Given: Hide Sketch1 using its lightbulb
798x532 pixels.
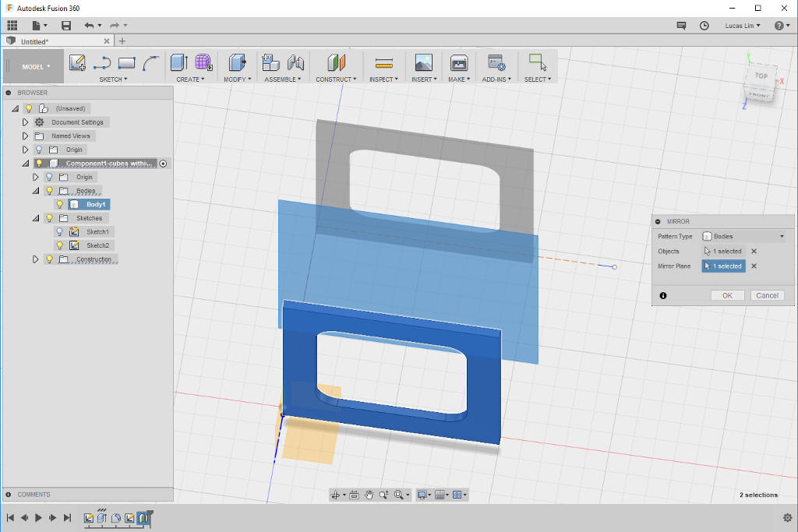Looking at the screenshot, I should (x=59, y=231).
